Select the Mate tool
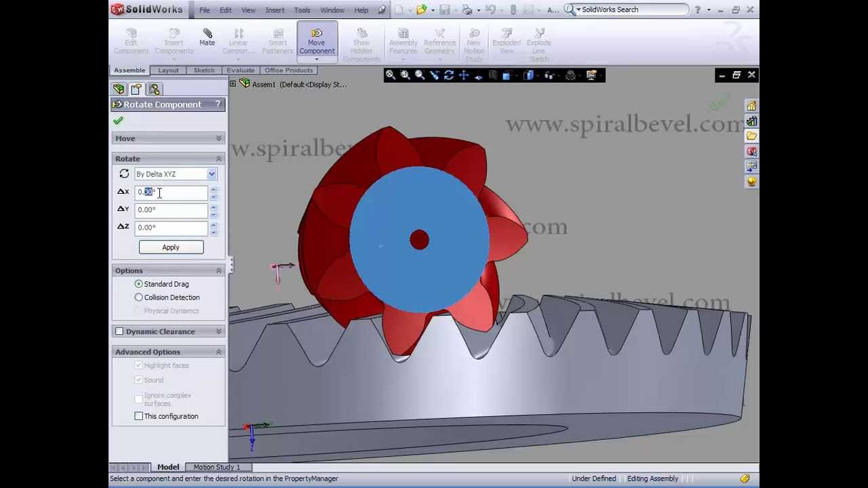Image resolution: width=868 pixels, height=488 pixels. 207,37
